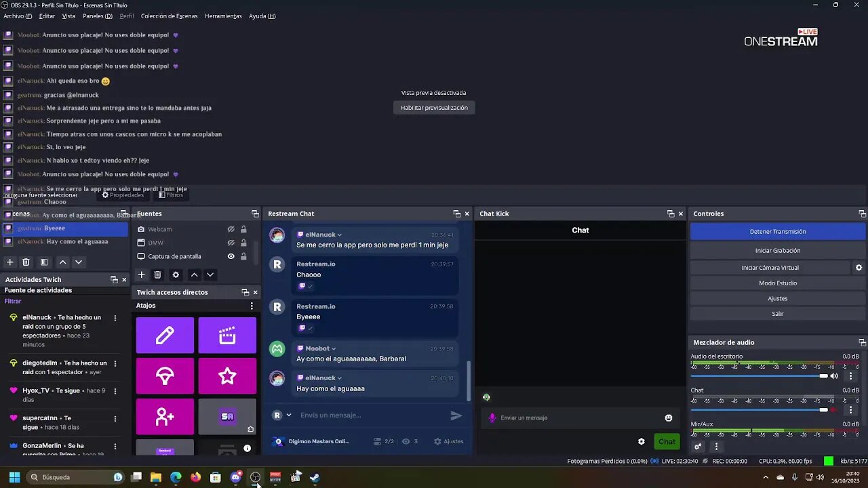Unmute the Chat audio channel
The height and width of the screenshot is (488, 868).
click(x=834, y=410)
